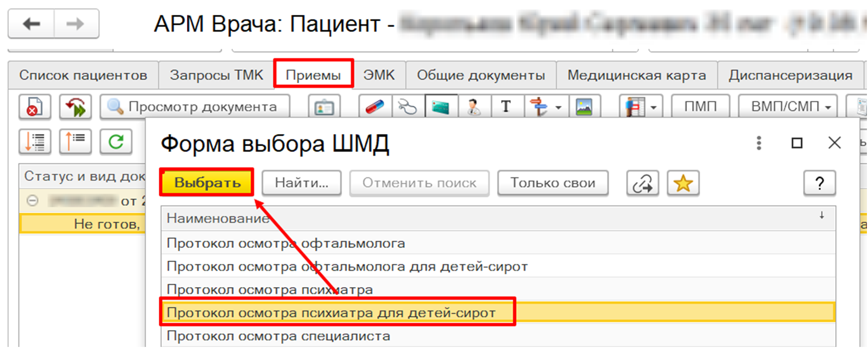Click the pill prescription icon
The image size is (868, 348).
(375, 107)
